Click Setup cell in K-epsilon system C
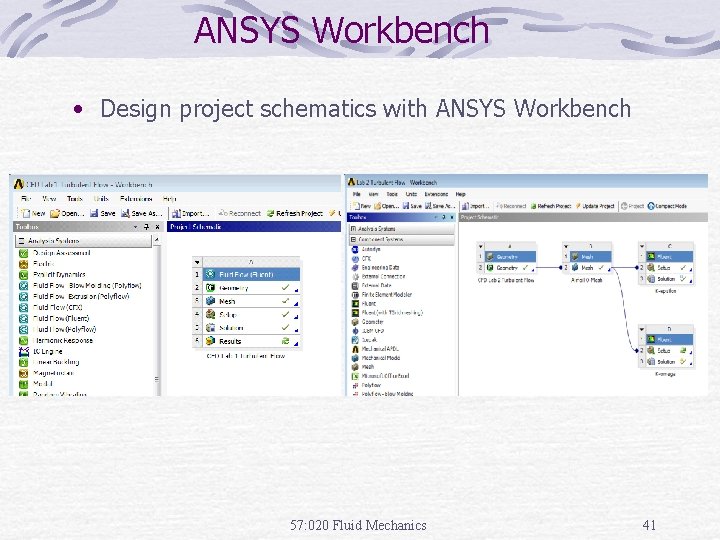Image resolution: width=720 pixels, height=540 pixels. 669,268
